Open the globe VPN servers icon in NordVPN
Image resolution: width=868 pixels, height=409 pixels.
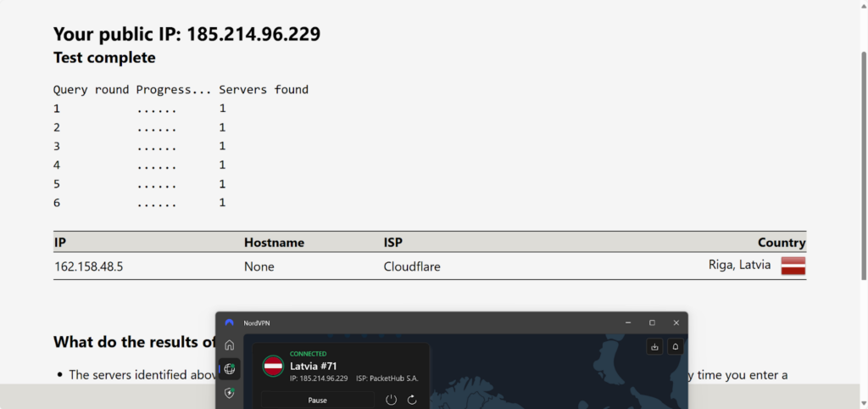(x=229, y=369)
